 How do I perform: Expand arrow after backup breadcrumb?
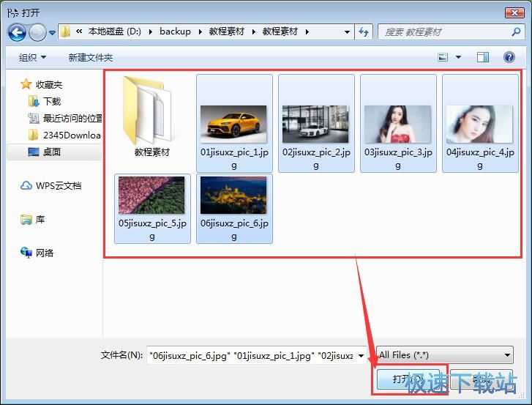click(x=201, y=32)
